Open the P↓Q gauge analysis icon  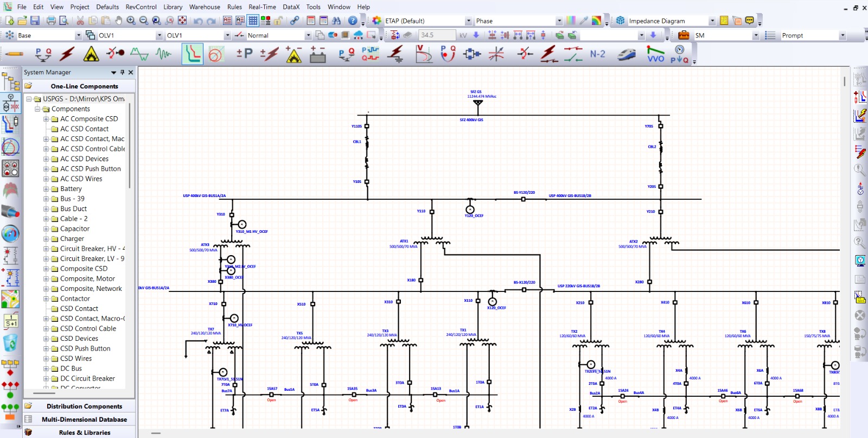[x=679, y=54]
